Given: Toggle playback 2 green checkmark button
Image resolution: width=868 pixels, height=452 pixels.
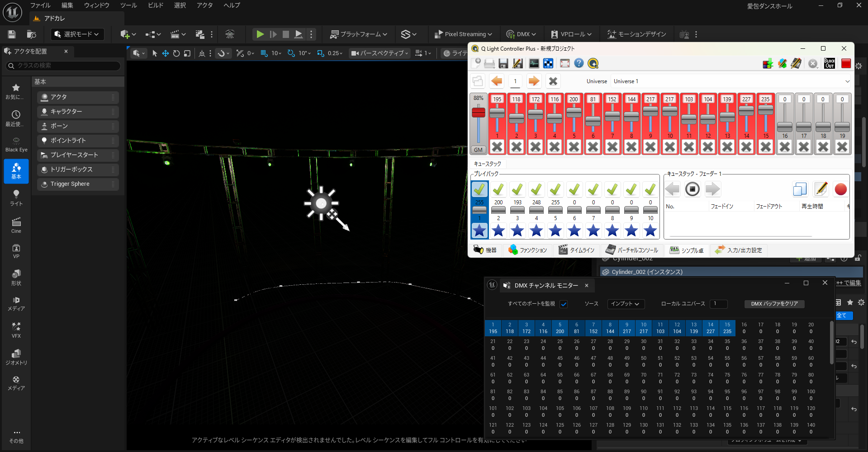Looking at the screenshot, I should click(x=498, y=189).
